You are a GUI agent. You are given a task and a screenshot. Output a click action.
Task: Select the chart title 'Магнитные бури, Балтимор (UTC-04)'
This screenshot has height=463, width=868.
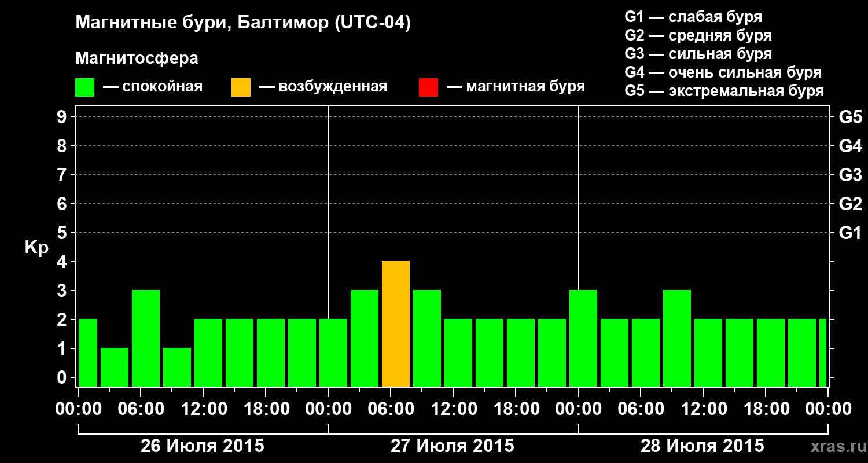tap(243, 24)
